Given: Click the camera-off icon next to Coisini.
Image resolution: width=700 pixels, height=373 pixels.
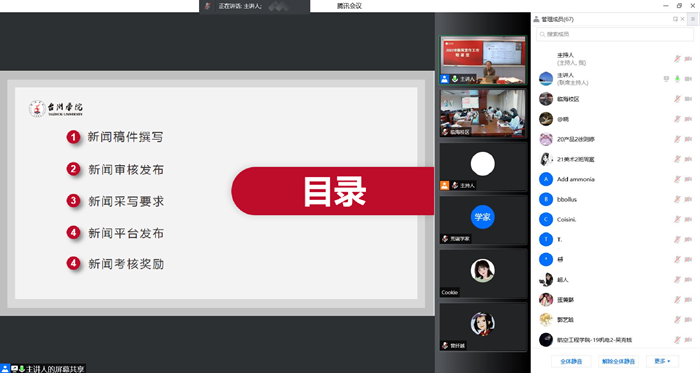Looking at the screenshot, I should point(688,220).
